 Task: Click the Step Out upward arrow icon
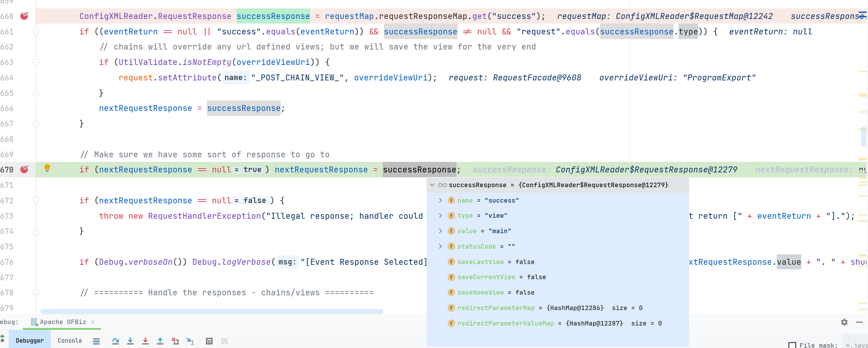click(x=160, y=341)
